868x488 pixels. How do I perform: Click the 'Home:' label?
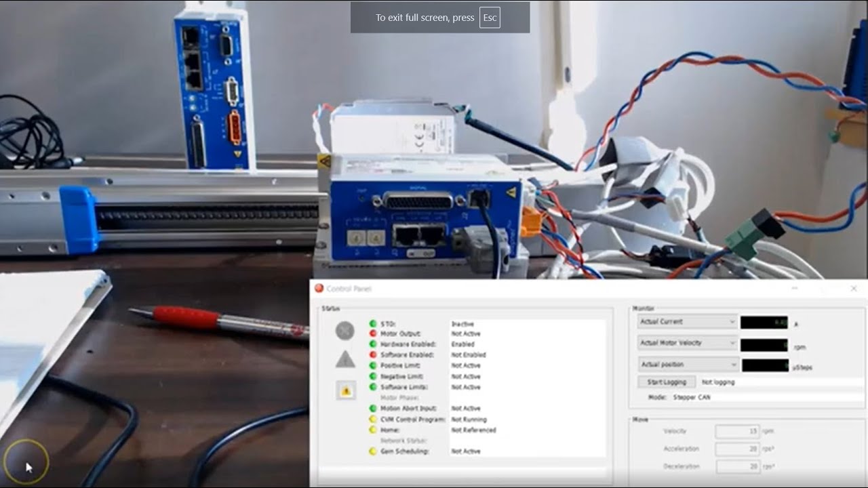(390, 430)
